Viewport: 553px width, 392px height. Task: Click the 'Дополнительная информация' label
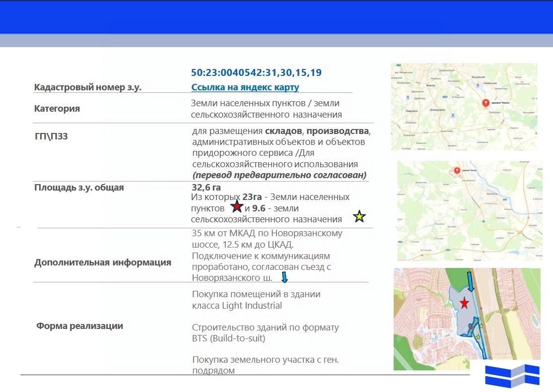click(103, 262)
